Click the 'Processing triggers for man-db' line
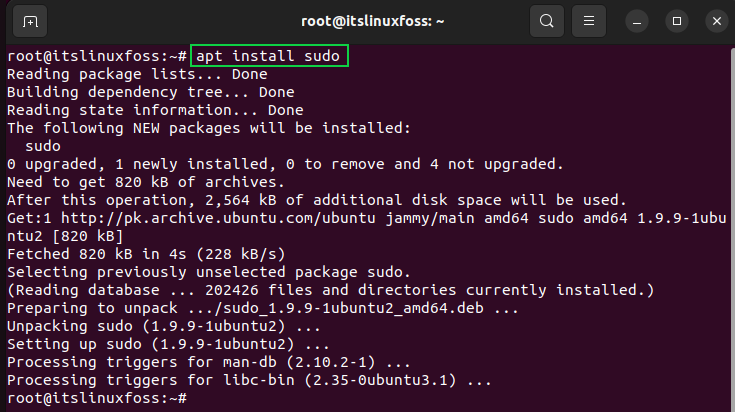Screen dimensions: 735x412 point(209,362)
